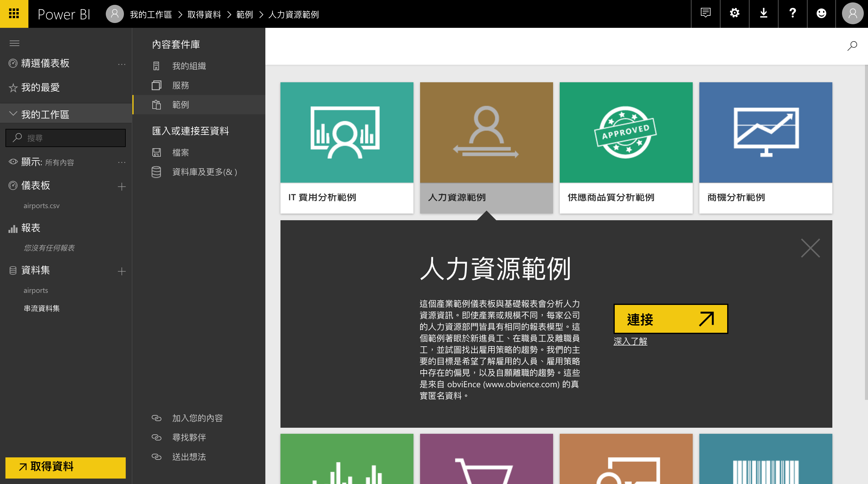The image size is (868, 484).
Task: Add a new dataset with plus icon
Action: click(121, 271)
